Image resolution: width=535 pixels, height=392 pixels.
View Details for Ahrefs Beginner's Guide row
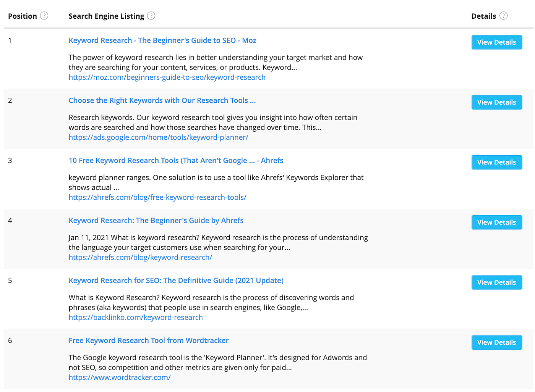[x=497, y=222]
